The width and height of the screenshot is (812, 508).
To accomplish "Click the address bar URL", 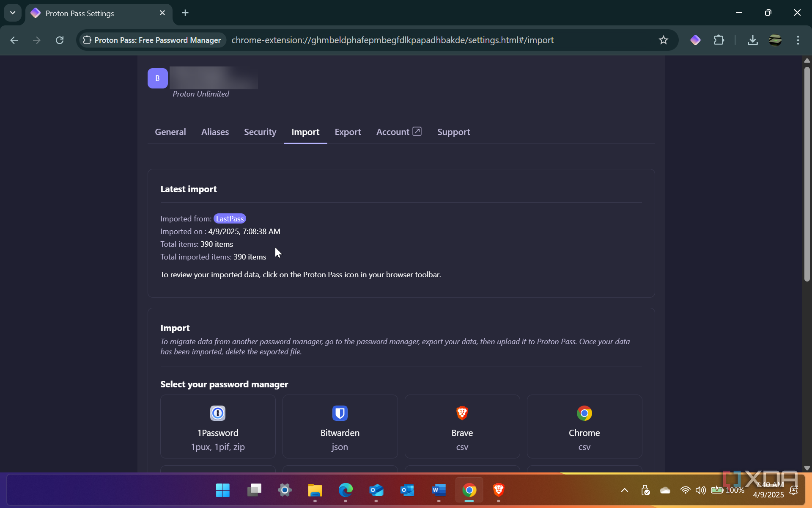I will tap(392, 40).
